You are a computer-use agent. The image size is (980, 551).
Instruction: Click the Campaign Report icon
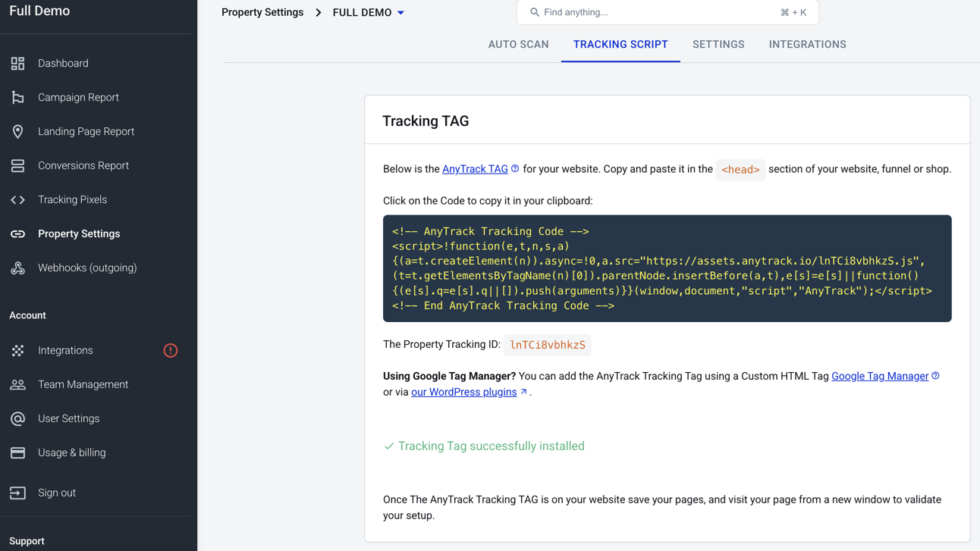17,98
